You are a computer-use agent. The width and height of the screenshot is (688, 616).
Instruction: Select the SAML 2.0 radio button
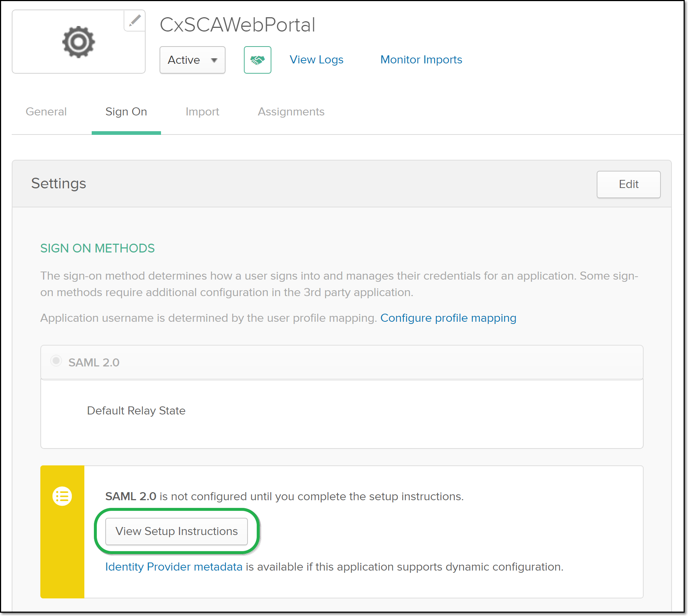tap(56, 361)
